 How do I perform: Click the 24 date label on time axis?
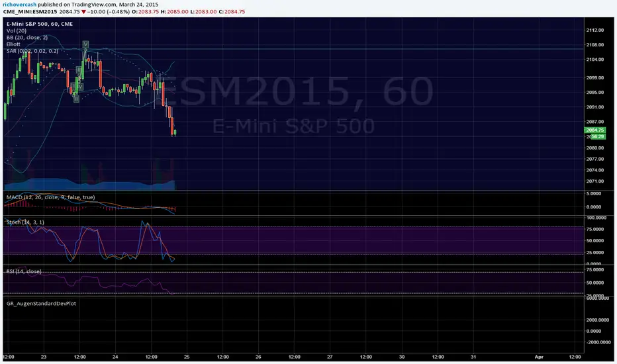[x=115, y=357]
